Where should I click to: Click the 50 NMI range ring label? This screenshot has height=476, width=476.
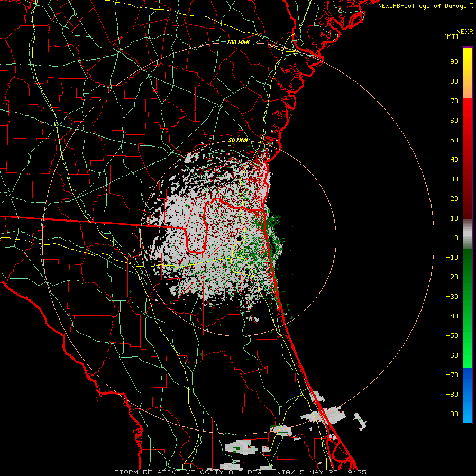coord(238,140)
